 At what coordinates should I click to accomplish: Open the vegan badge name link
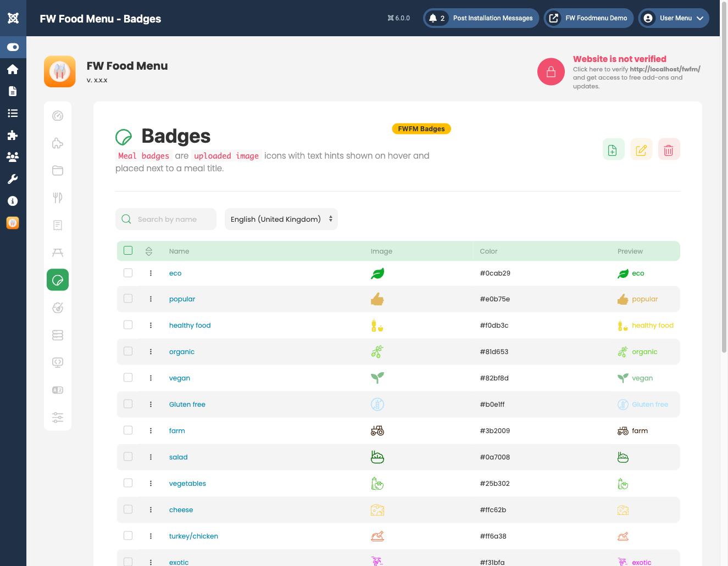pyautogui.click(x=180, y=378)
